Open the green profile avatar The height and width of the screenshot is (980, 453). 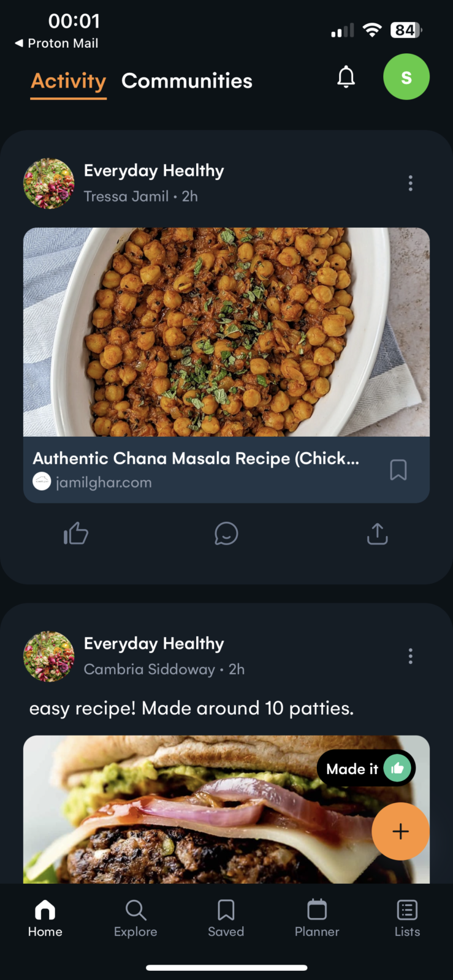click(406, 77)
